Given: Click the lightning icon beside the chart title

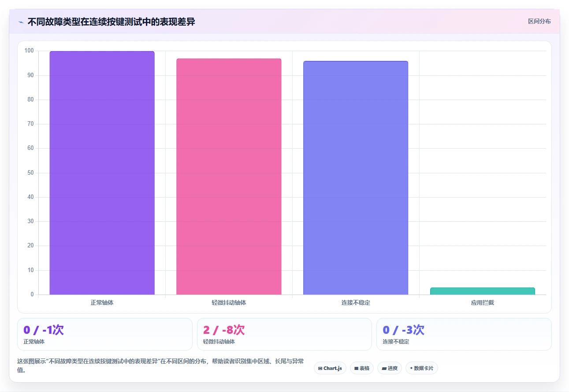Looking at the screenshot, I should click(21, 22).
